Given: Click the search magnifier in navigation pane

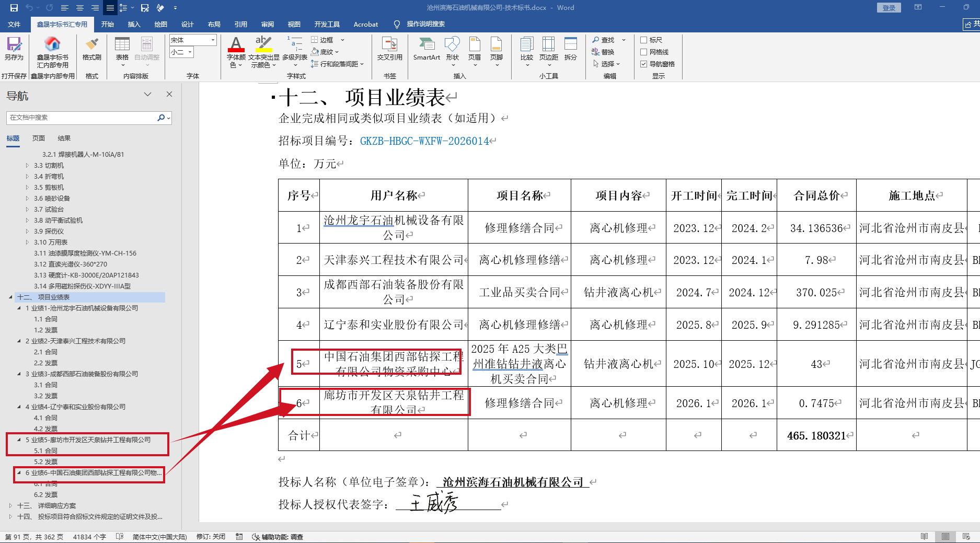Looking at the screenshot, I should (161, 118).
